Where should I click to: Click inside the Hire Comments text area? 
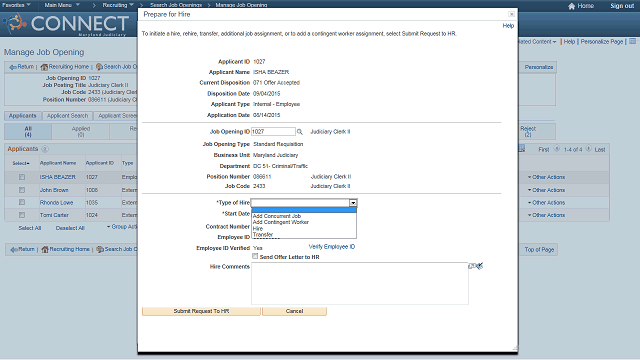[360, 283]
